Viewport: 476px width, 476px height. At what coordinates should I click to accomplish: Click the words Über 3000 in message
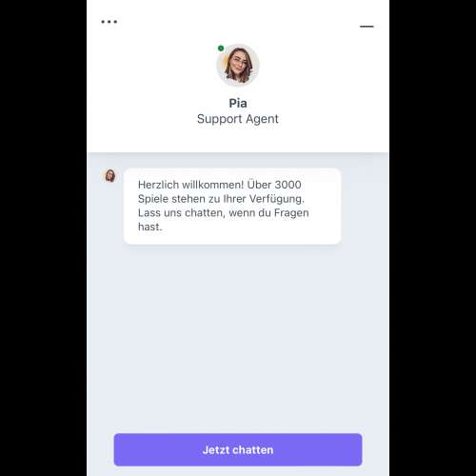point(274,185)
